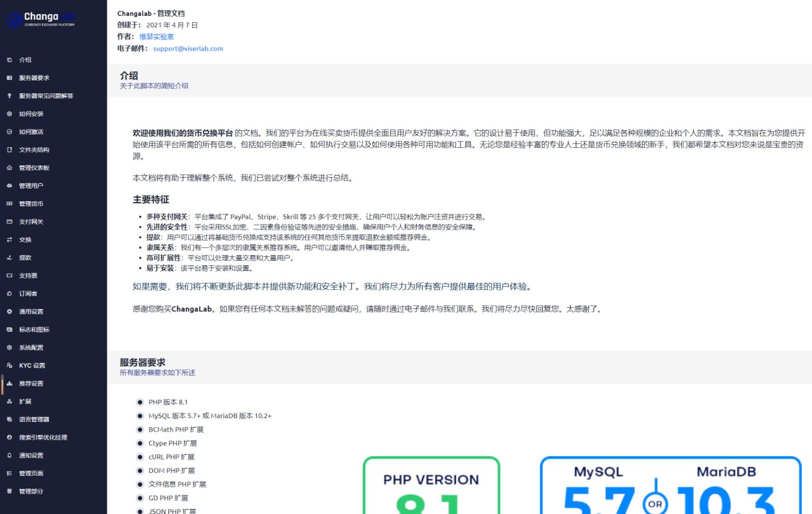812x514 pixels.
Task: Click the 管理仪表板 dashboard icon
Action: pos(9,167)
